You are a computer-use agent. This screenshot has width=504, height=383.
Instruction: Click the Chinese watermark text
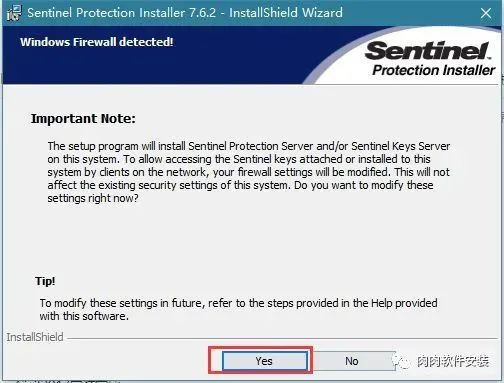tap(453, 361)
